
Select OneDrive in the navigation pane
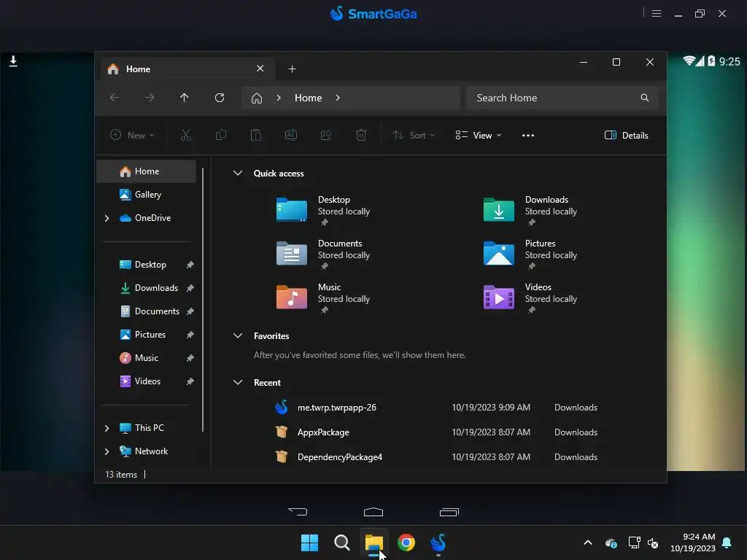146,217
